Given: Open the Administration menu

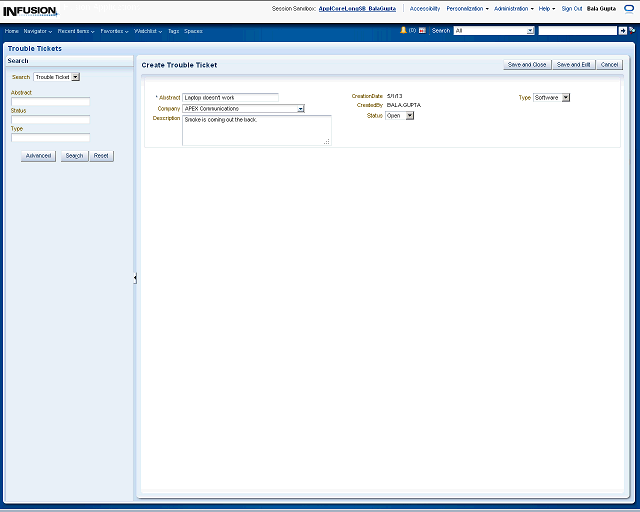Looking at the screenshot, I should click(x=513, y=8).
